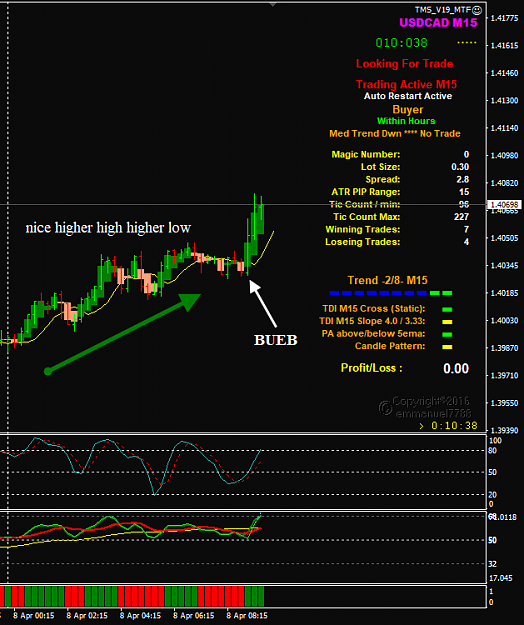Click the 'Loseing Trades:' label

pyautogui.click(x=363, y=242)
